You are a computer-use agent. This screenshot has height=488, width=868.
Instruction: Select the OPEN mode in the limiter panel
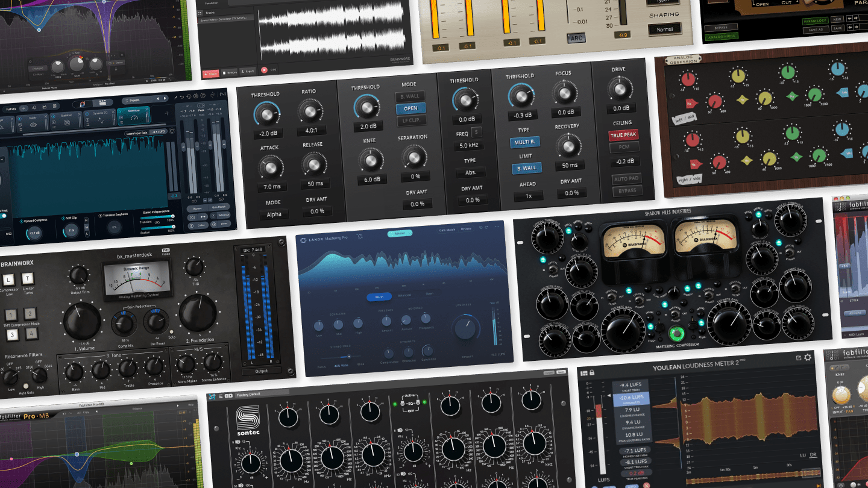coord(410,108)
